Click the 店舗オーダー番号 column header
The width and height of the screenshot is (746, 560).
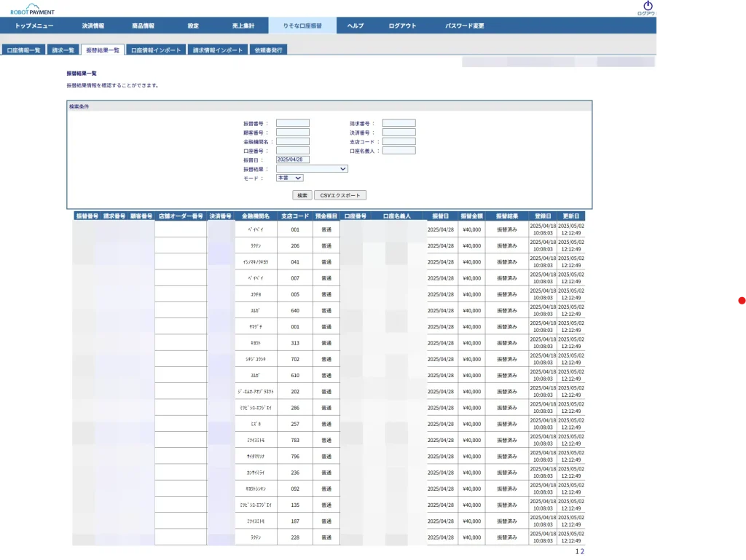pos(181,216)
